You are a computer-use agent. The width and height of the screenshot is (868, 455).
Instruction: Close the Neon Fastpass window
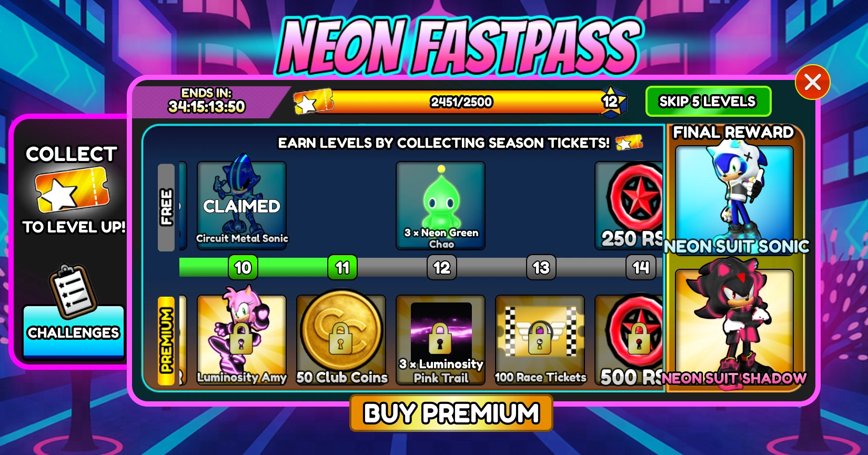(812, 82)
